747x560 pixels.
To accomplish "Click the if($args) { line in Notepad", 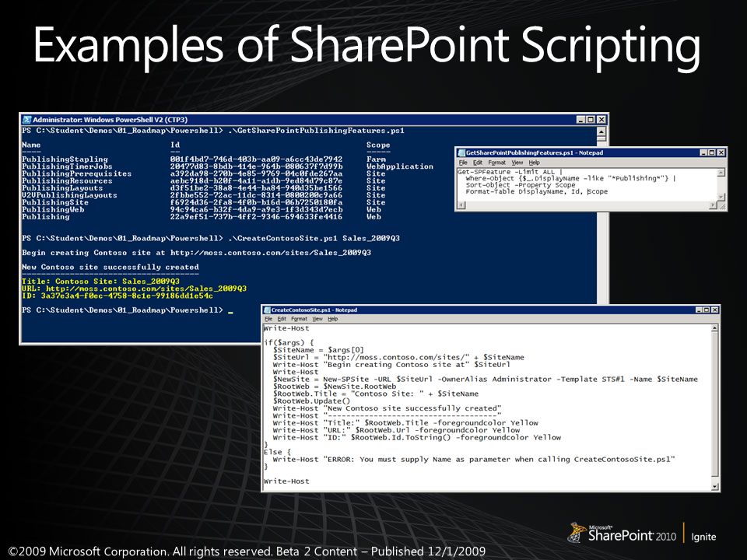I will pos(289,342).
